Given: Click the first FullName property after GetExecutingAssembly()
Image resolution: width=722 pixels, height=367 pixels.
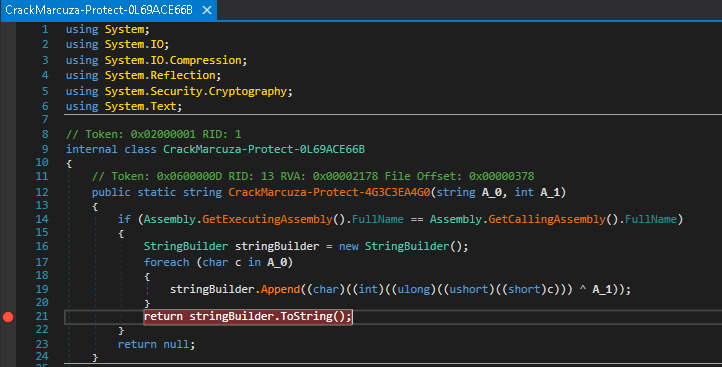Looking at the screenshot, I should pos(378,219).
